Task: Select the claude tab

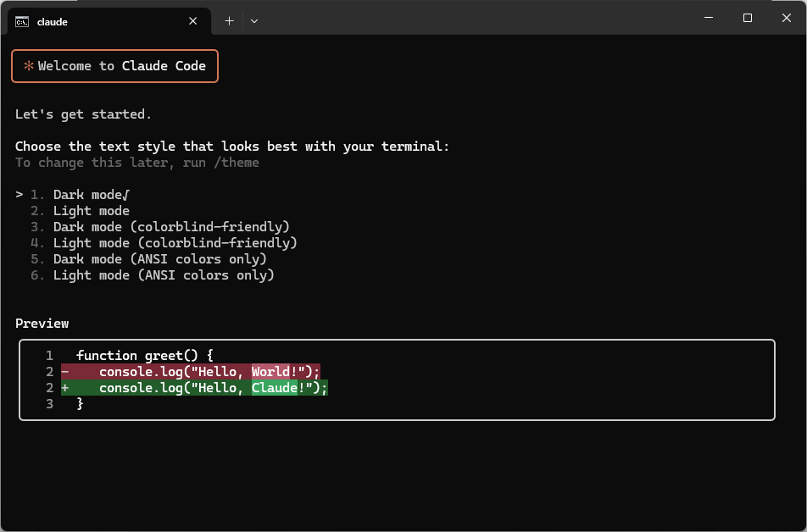Action: 109,22
